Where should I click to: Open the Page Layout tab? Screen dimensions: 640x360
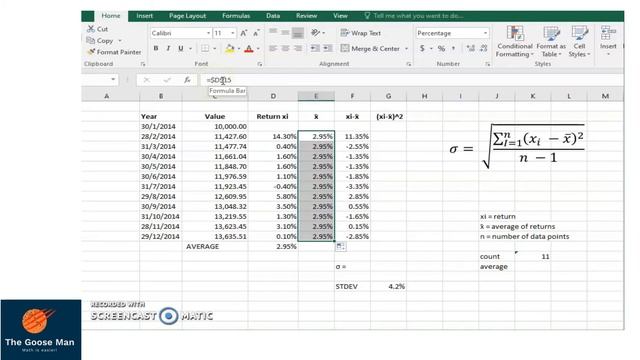187,16
